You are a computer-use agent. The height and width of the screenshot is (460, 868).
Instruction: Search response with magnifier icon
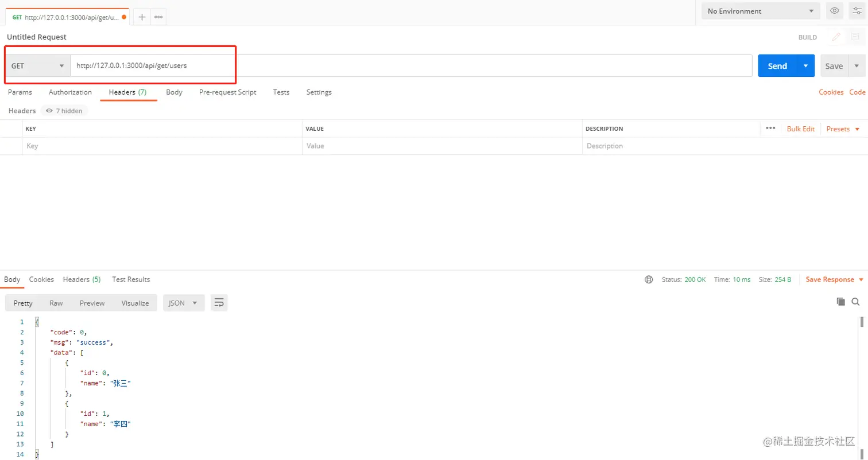(x=855, y=302)
